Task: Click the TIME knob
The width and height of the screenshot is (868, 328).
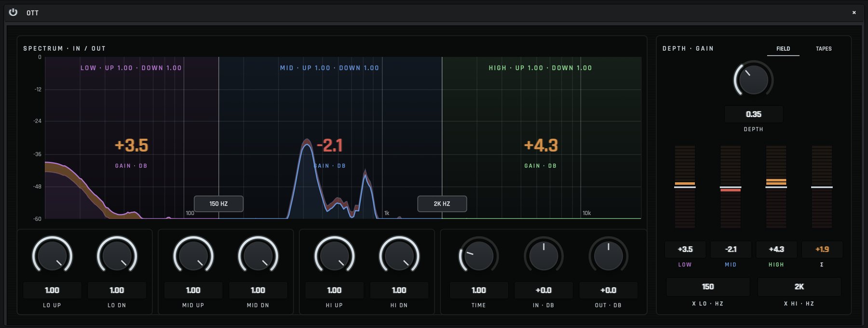Action: 478,255
